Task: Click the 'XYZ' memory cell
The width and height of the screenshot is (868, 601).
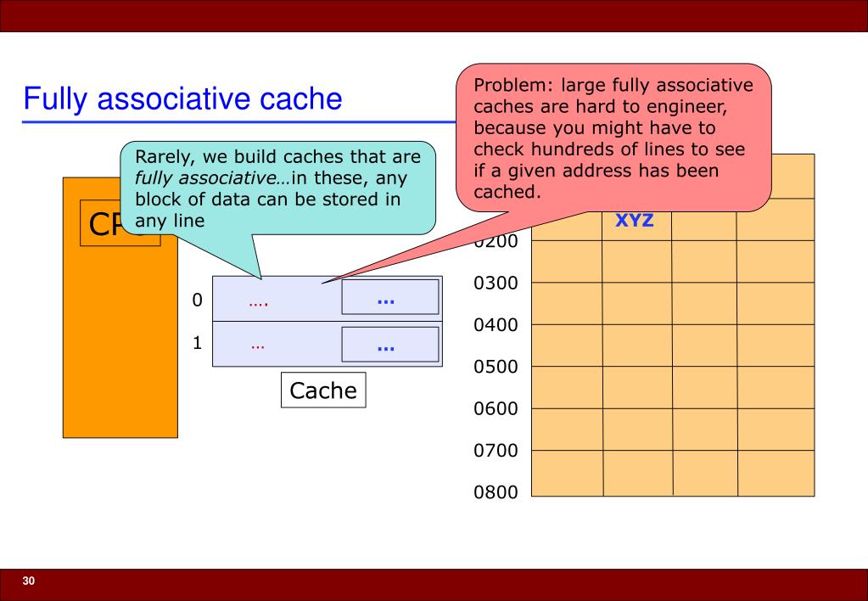Action: 635,220
